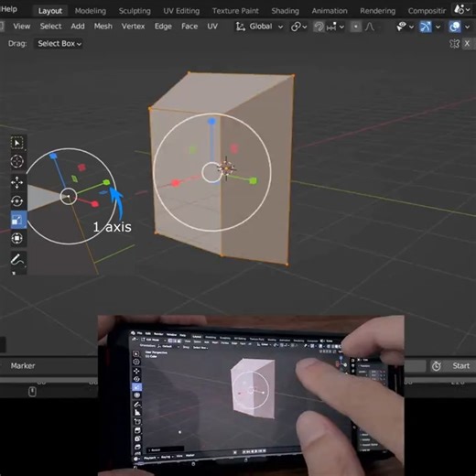The image size is (476, 476).
Task: Click the proportional editing falloff curve icon
Action: [370, 27]
